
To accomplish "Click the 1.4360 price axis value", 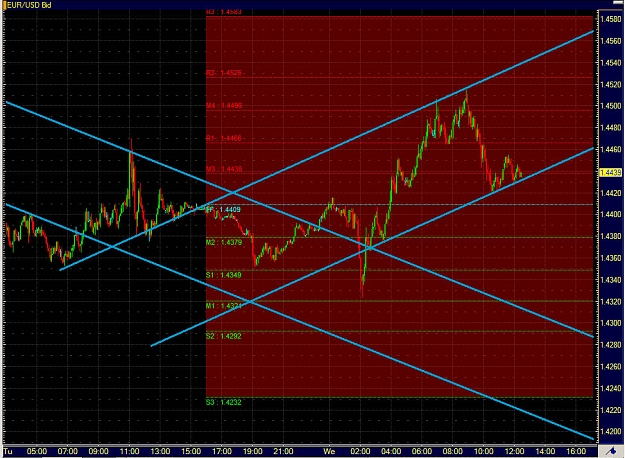I will pyautogui.click(x=611, y=258).
